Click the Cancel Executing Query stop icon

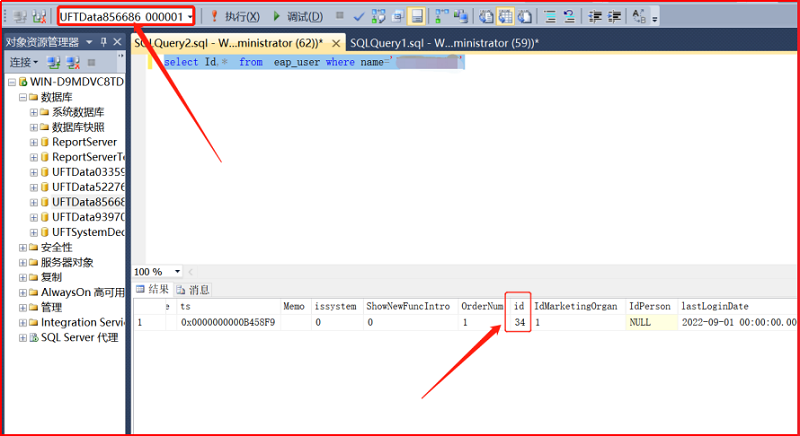coord(340,16)
